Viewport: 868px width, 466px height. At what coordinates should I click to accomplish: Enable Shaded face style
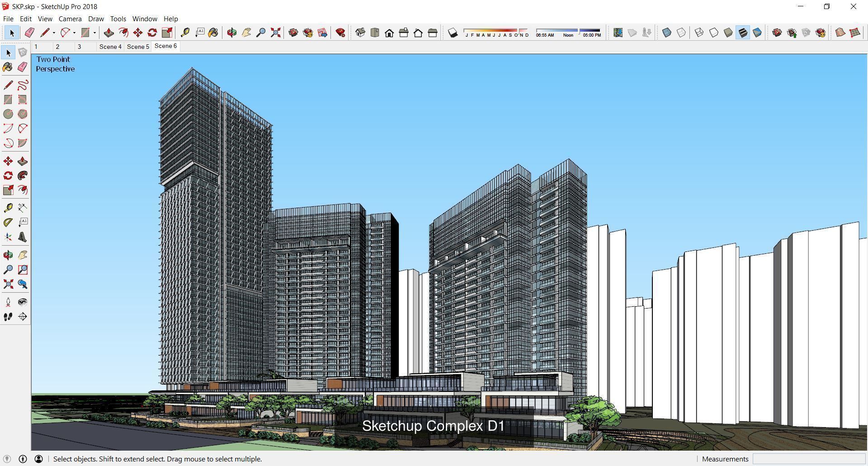[x=728, y=33]
